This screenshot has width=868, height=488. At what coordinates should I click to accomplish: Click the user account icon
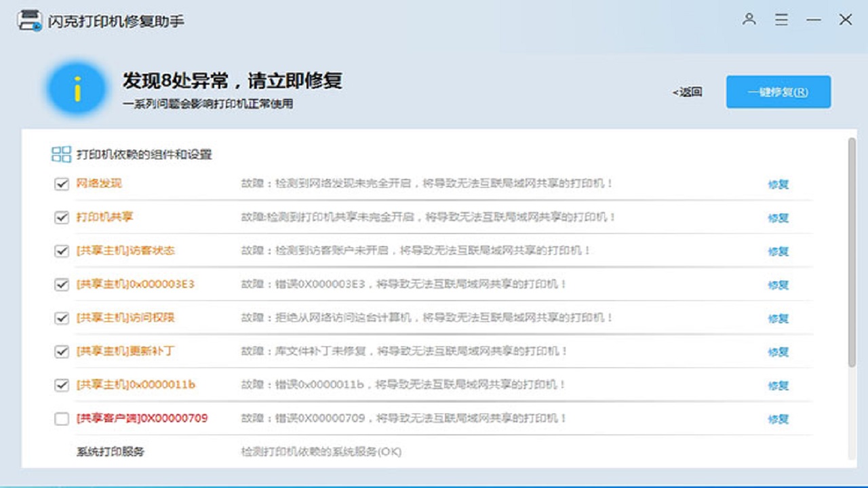click(x=749, y=20)
